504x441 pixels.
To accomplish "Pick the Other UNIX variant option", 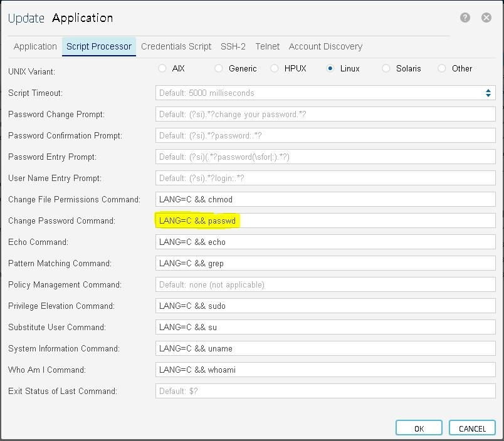I will click(442, 68).
